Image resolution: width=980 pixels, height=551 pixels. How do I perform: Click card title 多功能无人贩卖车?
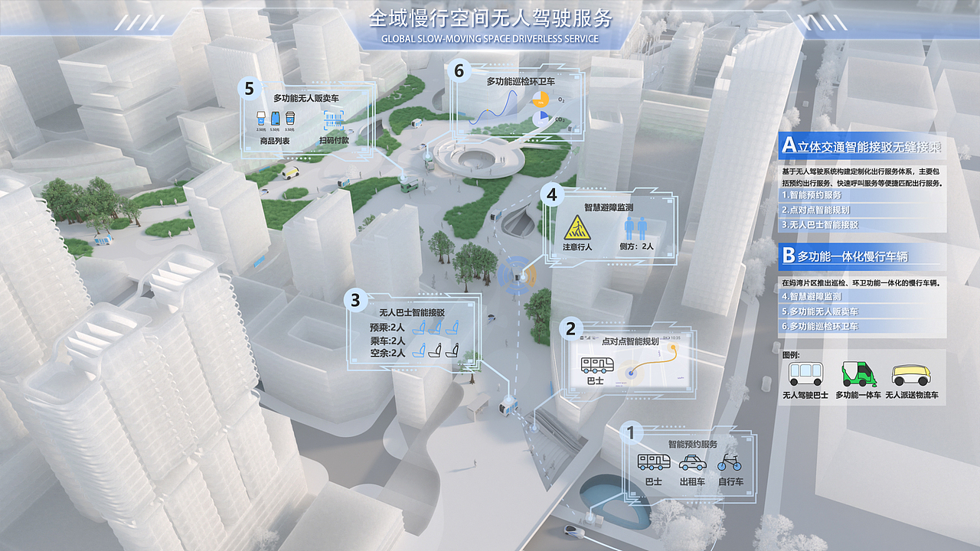[306, 99]
